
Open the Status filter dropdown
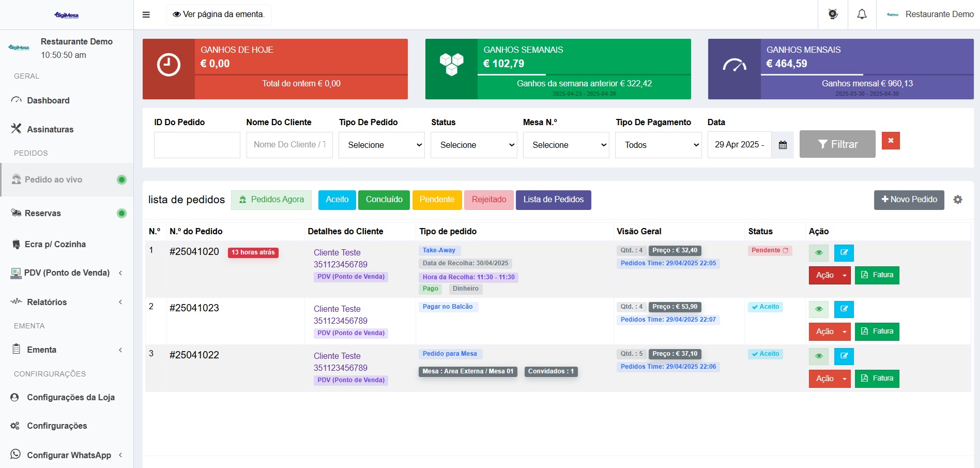[x=473, y=145]
